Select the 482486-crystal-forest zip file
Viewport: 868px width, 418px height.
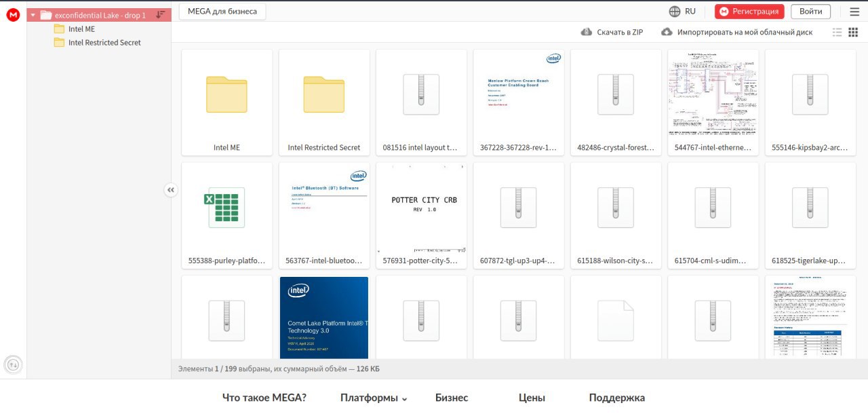pyautogui.click(x=616, y=102)
